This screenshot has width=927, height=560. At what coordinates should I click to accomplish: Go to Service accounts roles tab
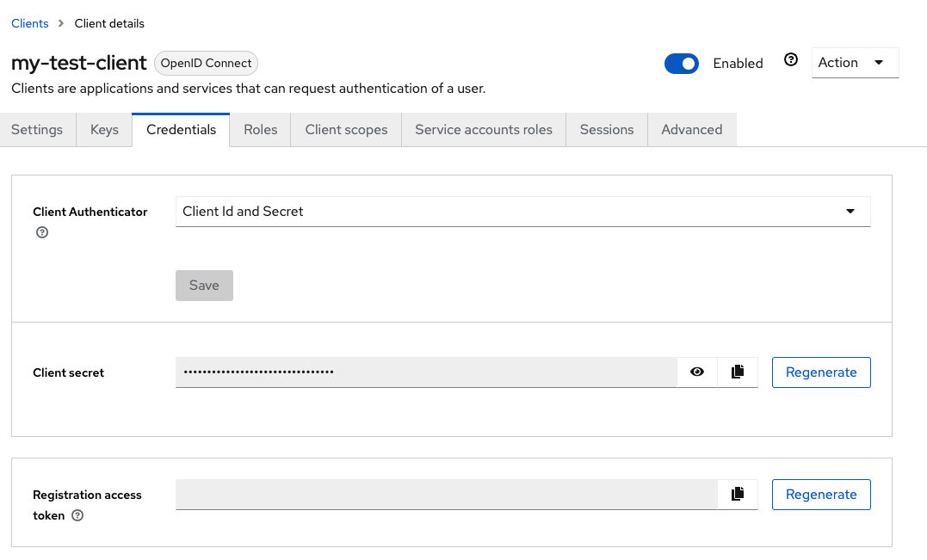(484, 129)
